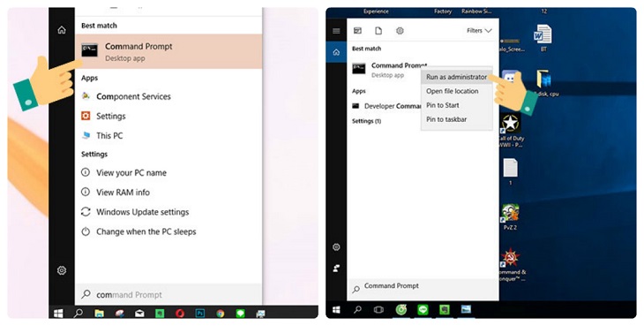Click 'Apps' heading in right panel
The image size is (644, 326).
click(x=359, y=91)
